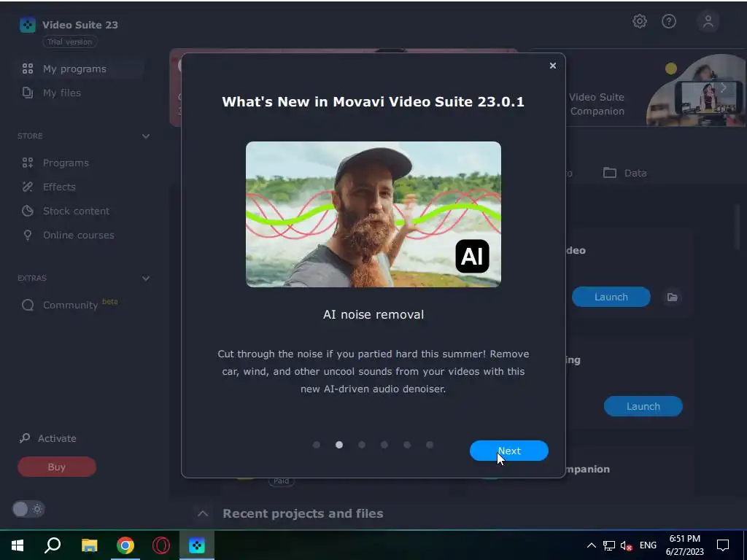Open folder icon beside upper Launch button
This screenshot has height=560, width=747.
click(672, 297)
